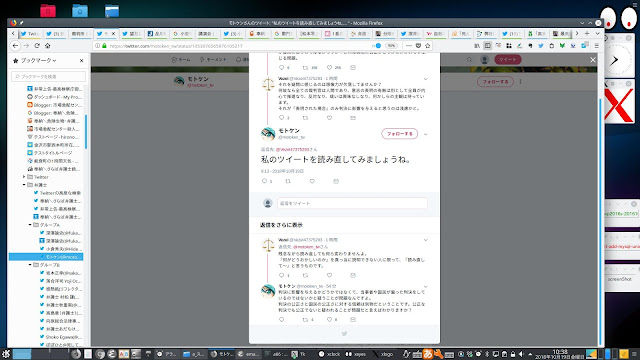Reply to the main モトケン tweet

click(x=264, y=181)
